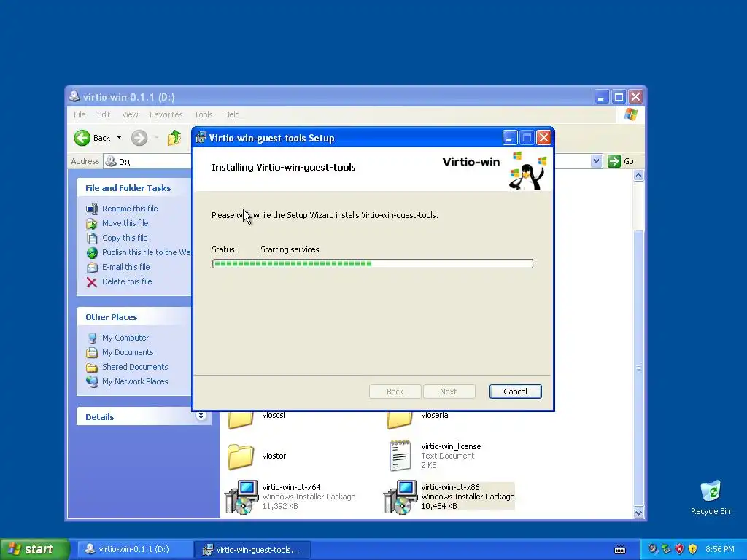The width and height of the screenshot is (747, 560).
Task: Click the green Go arrow button
Action: point(614,161)
